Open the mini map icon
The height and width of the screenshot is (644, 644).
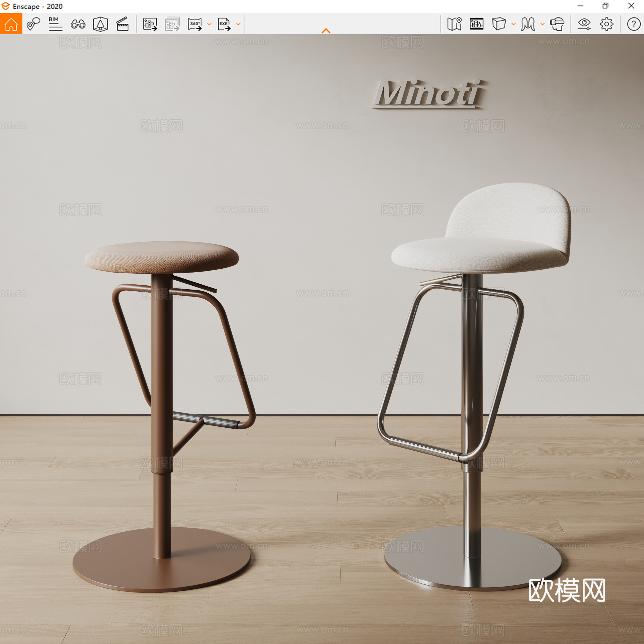coord(454,23)
